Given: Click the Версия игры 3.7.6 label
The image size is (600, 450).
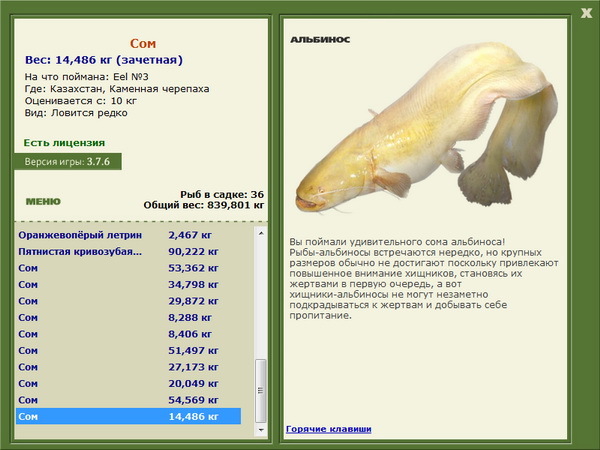Looking at the screenshot, I should [x=68, y=161].
